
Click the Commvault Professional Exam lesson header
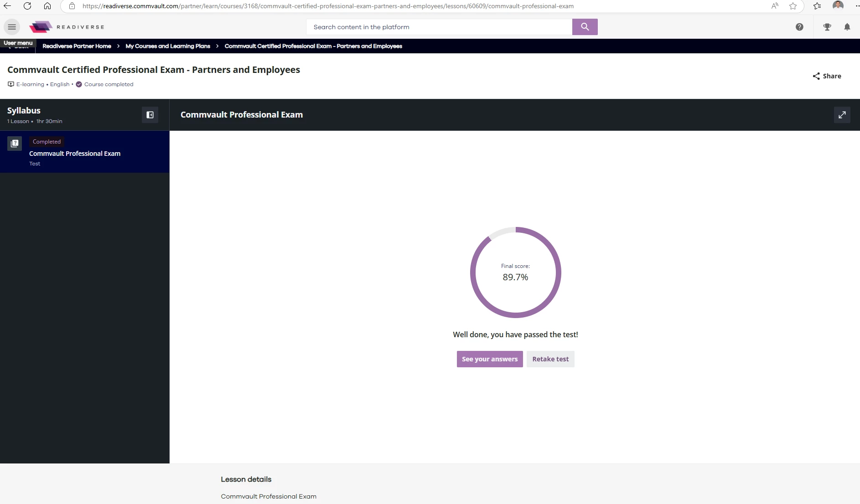(x=242, y=115)
